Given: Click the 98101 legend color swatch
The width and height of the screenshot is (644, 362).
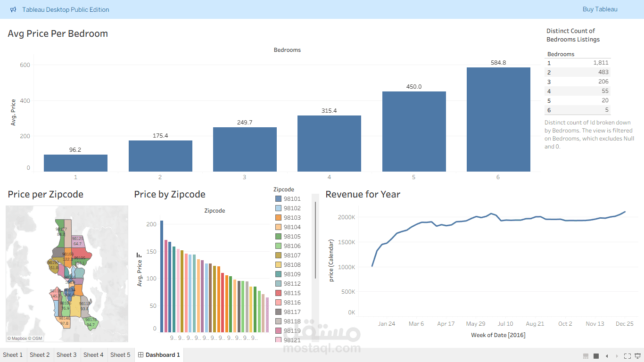Looking at the screenshot, I should 278,199.
